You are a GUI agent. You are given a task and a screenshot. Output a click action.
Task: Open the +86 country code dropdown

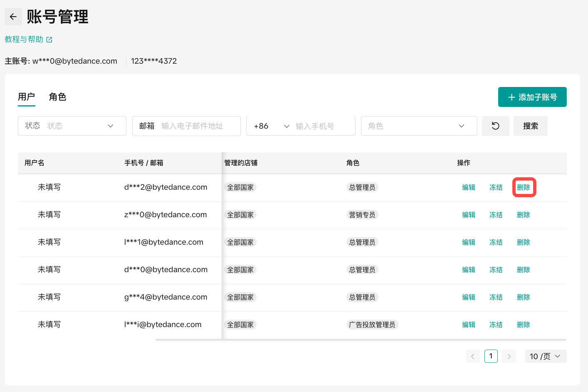coord(271,126)
